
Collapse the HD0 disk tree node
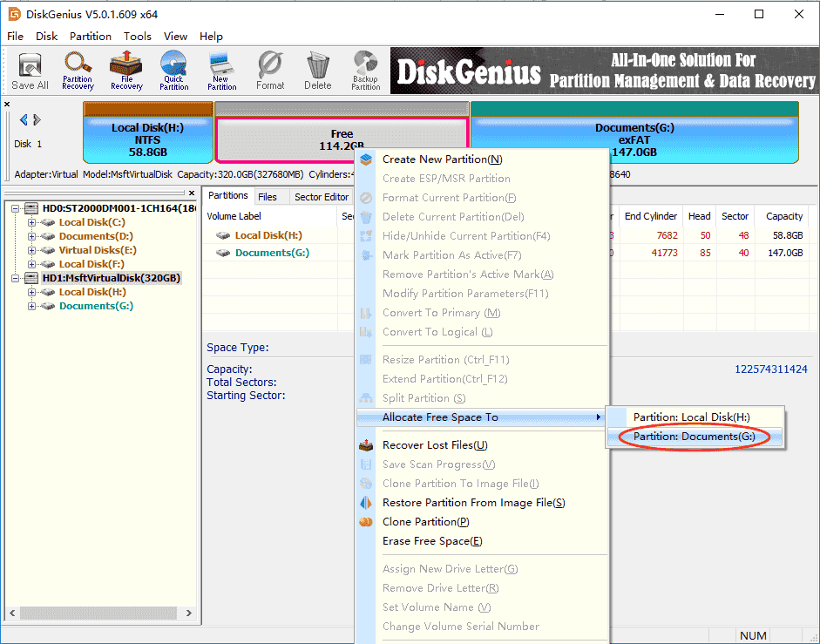pyautogui.click(x=15, y=208)
